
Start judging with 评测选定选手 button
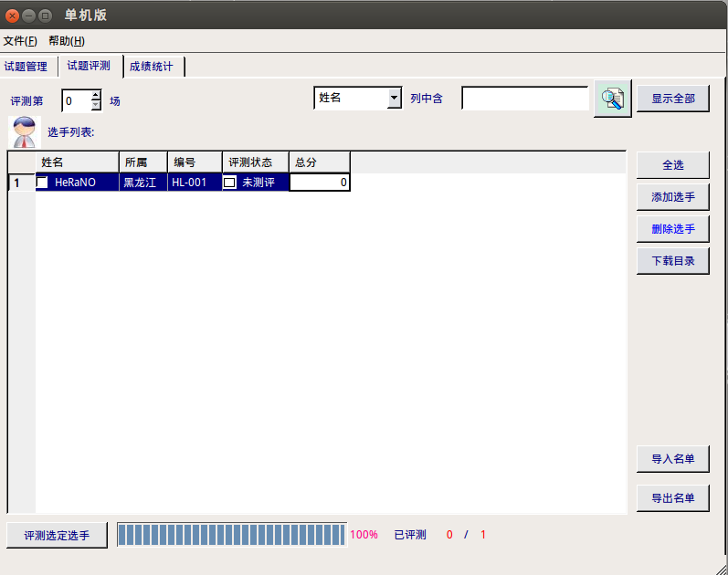[57, 535]
